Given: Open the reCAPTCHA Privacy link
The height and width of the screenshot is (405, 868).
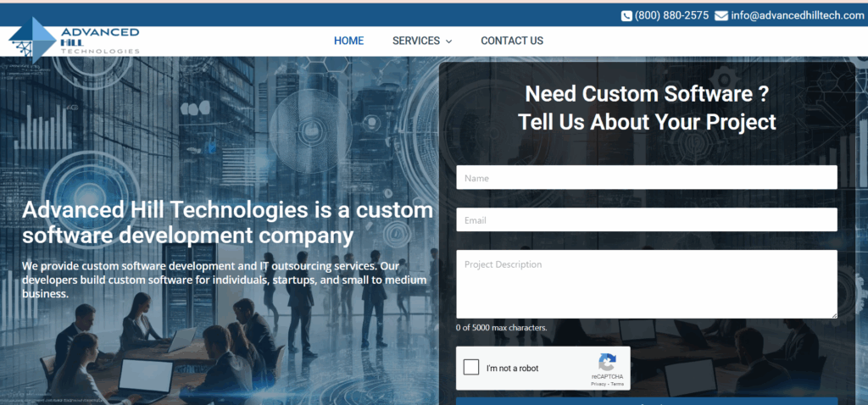Looking at the screenshot, I should [x=598, y=384].
